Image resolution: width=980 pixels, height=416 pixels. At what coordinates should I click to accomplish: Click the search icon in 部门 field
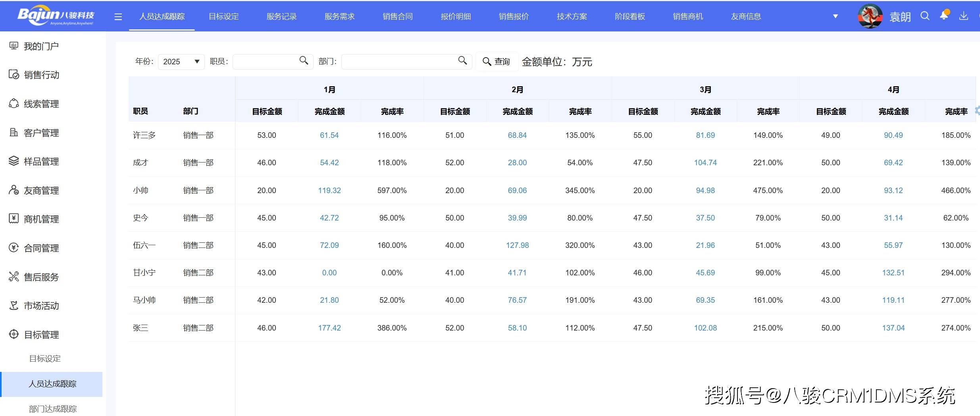coord(462,60)
